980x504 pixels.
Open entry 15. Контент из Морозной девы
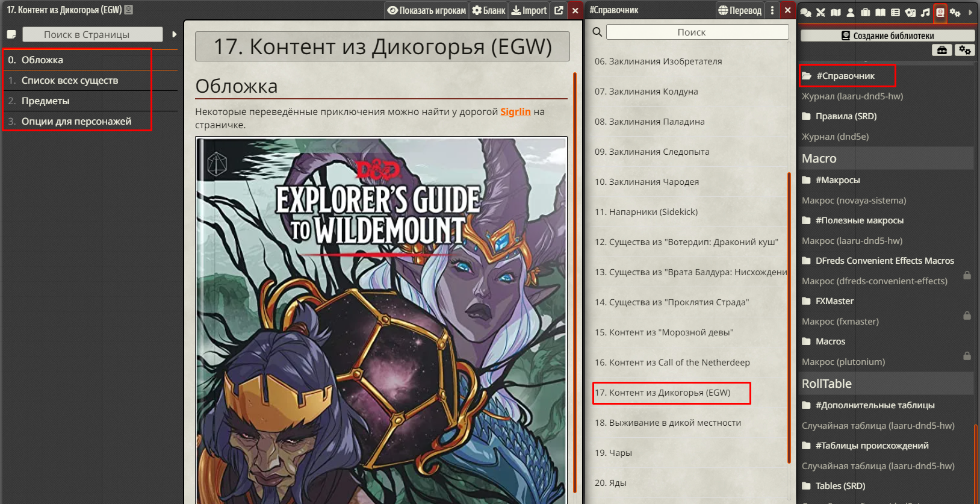point(689,332)
